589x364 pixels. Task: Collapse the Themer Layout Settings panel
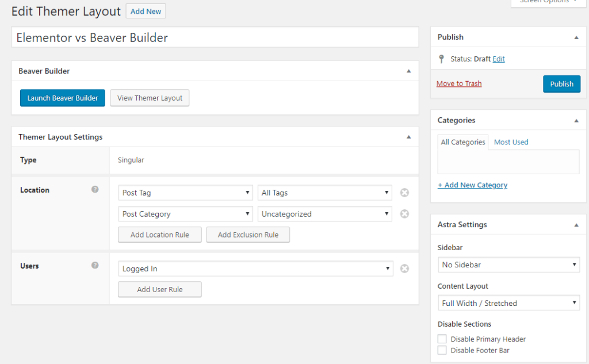click(408, 137)
